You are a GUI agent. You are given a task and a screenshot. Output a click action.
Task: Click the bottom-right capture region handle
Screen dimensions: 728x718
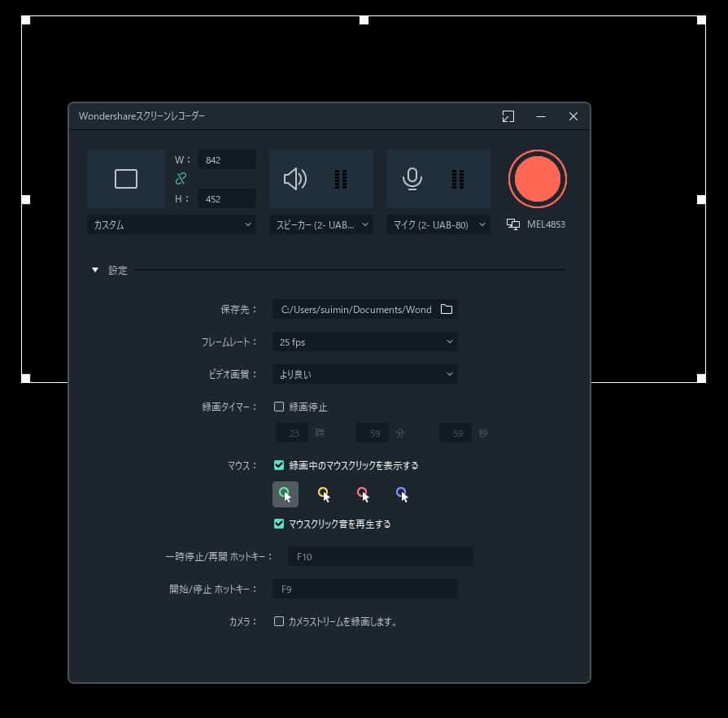[x=701, y=378]
